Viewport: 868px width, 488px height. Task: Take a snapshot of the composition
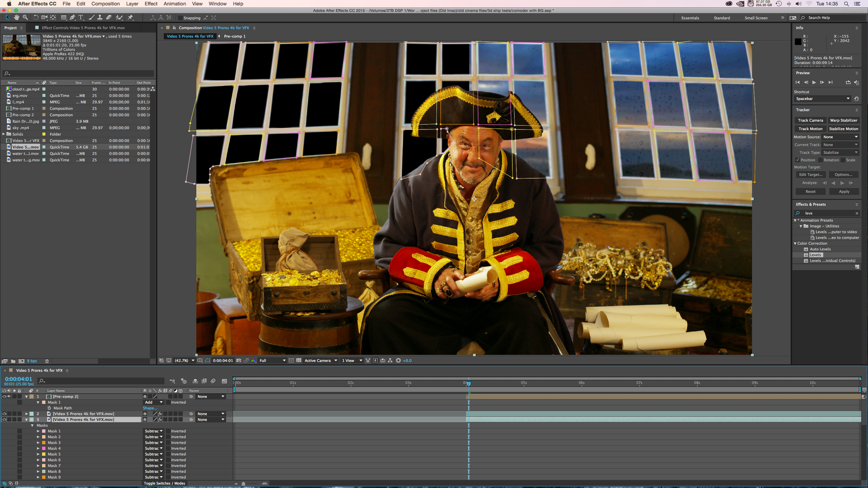click(239, 360)
